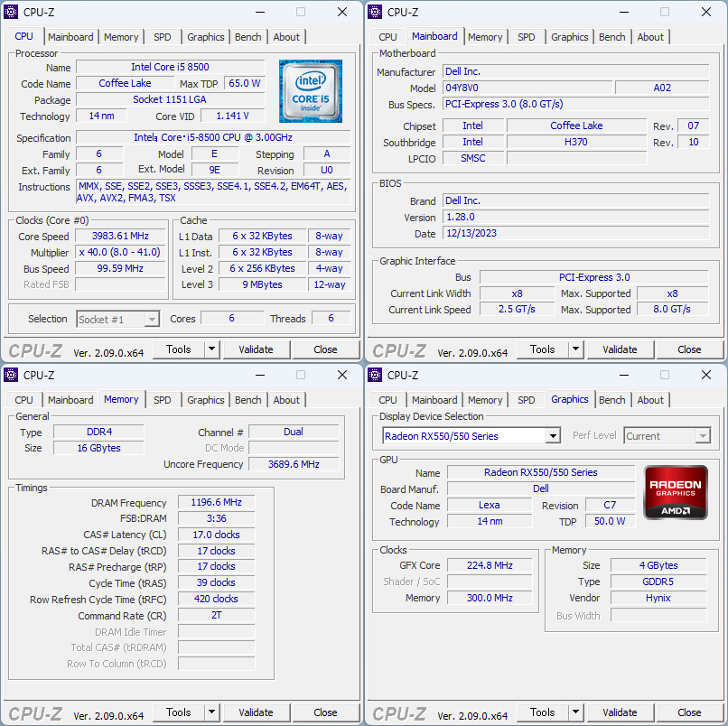
Task: Open the Tools dropdown arrow in the Mainboard window
Action: (x=575, y=349)
